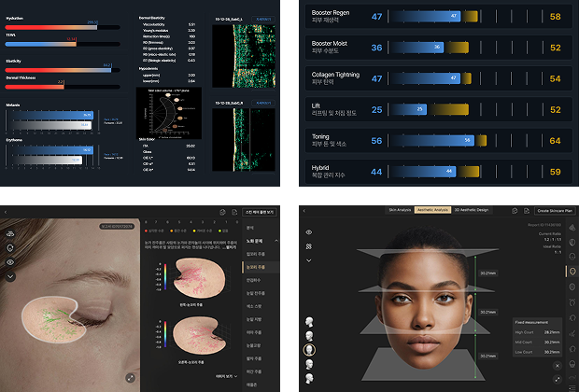Click share icon in wrinkle analysis header
Screen dimensions: 579x392
pos(222,212)
